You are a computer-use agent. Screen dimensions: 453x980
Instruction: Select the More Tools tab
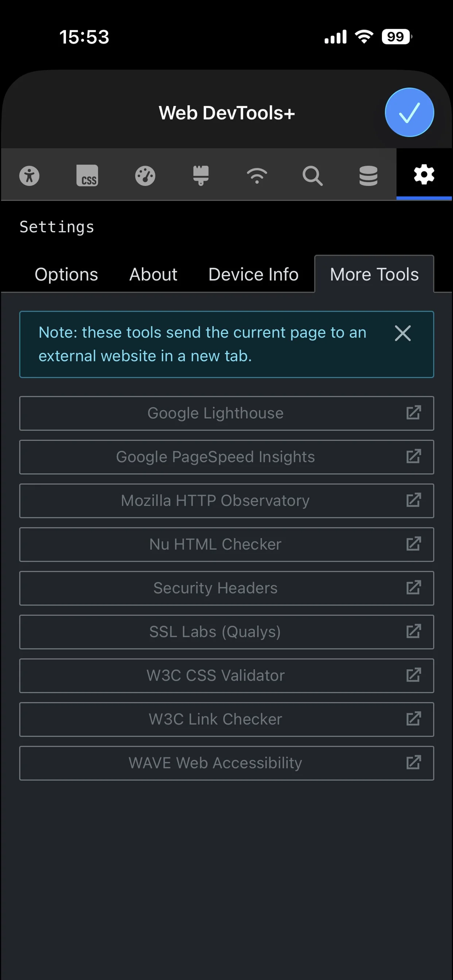pos(374,274)
